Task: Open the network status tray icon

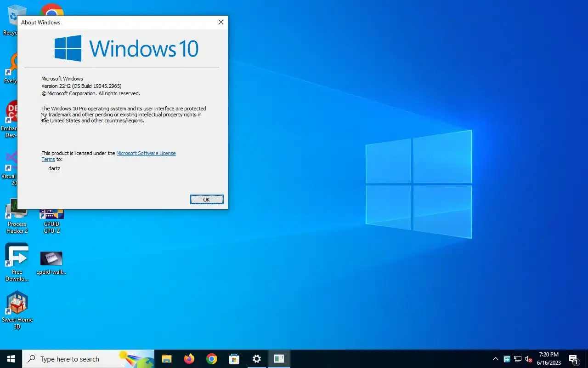Action: (x=518, y=359)
